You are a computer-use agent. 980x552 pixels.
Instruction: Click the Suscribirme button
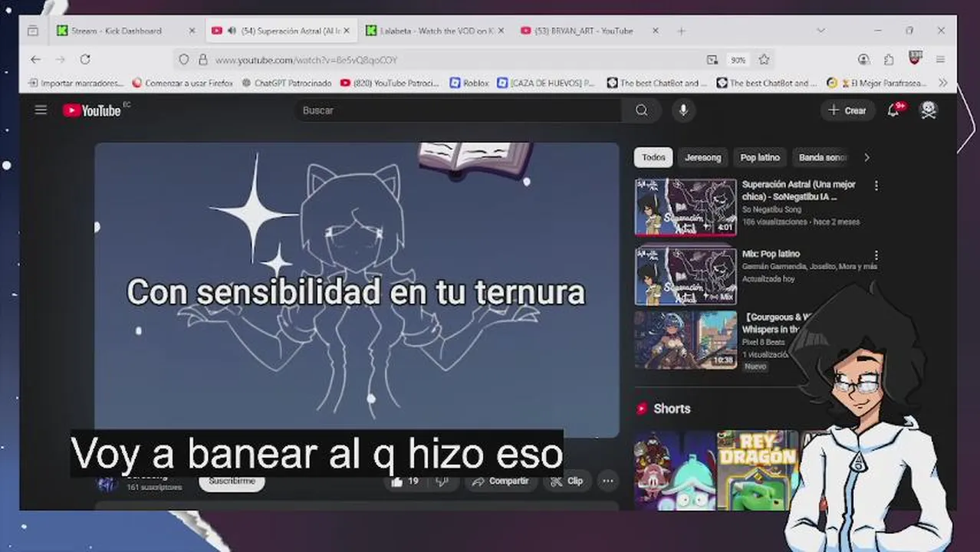click(x=232, y=481)
